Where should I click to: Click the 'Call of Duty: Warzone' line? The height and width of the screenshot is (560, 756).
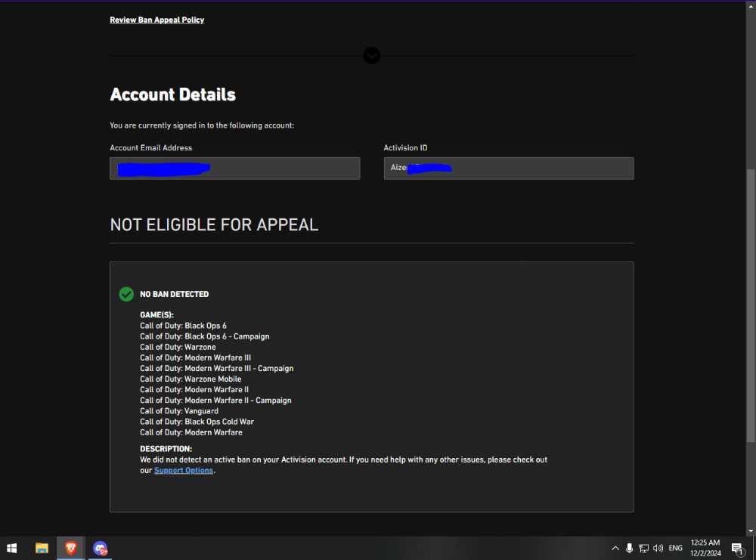[178, 347]
